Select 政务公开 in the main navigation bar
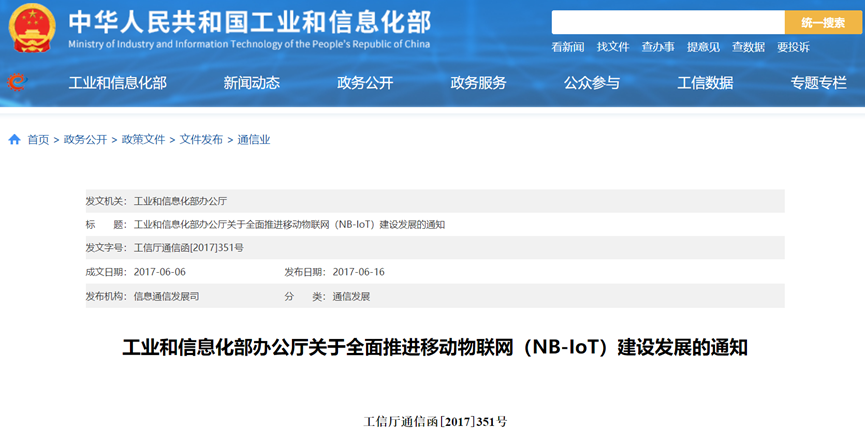 [x=365, y=83]
